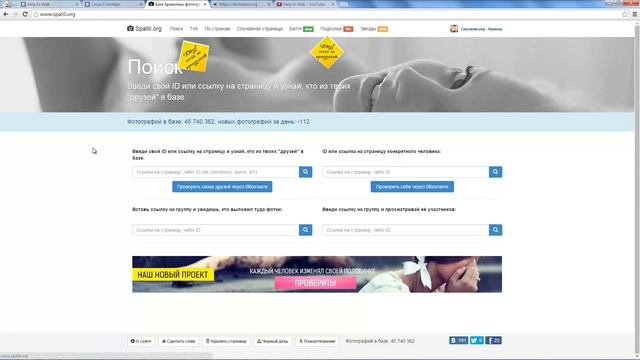Viewport: 640px width, 360px height.
Task: Reload the page with refresh icon
Action: (x=25, y=14)
